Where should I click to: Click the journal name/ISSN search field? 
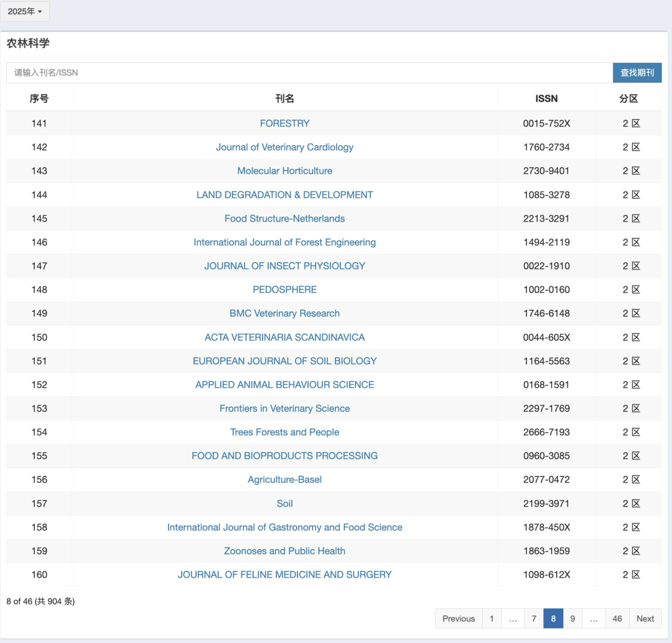pyautogui.click(x=309, y=73)
